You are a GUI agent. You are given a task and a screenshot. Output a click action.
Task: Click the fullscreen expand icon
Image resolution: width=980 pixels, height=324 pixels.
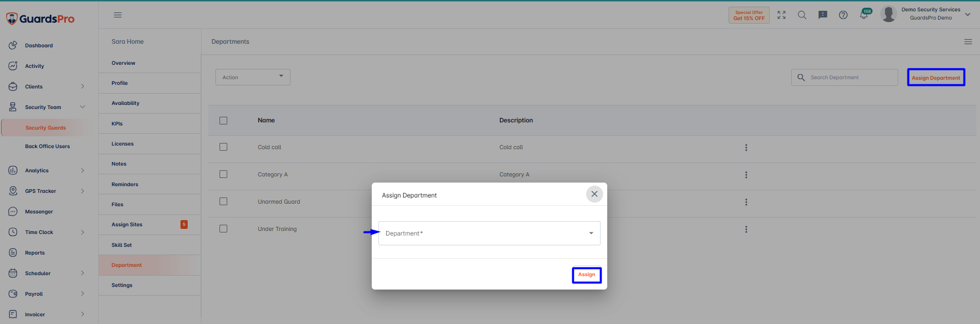click(x=782, y=15)
